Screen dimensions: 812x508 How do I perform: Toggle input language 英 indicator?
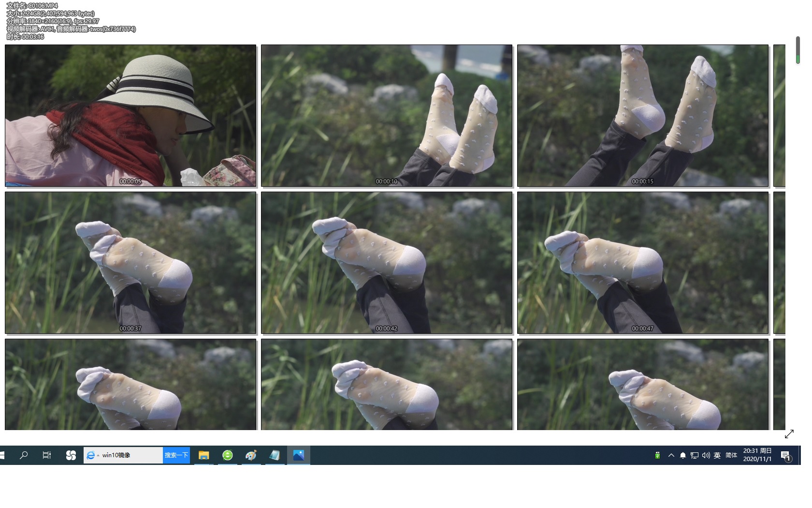click(717, 455)
